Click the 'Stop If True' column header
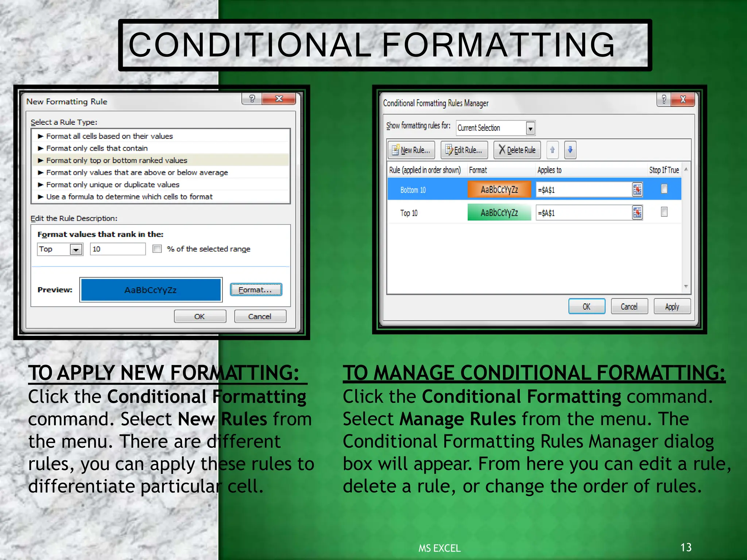The image size is (747, 560). [664, 170]
